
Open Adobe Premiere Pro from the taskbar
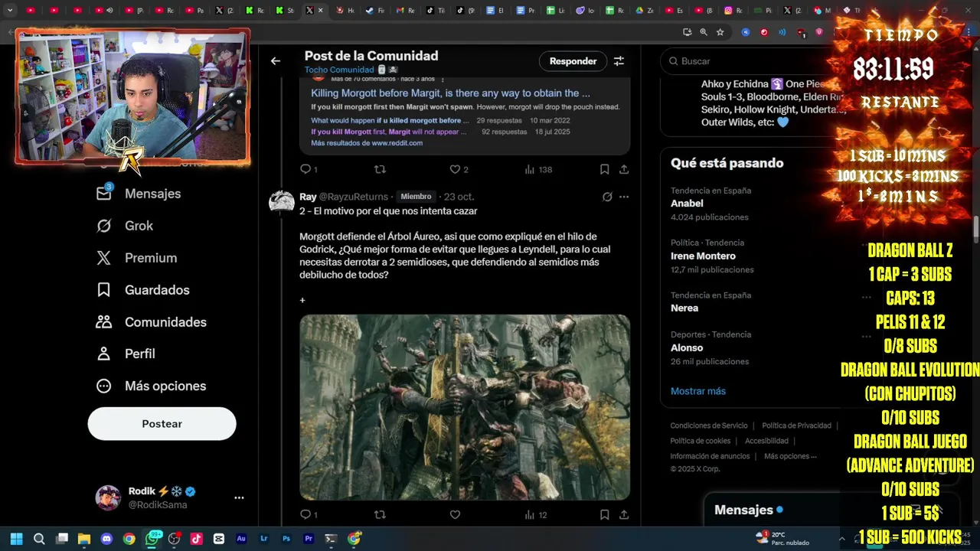pyautogui.click(x=309, y=539)
